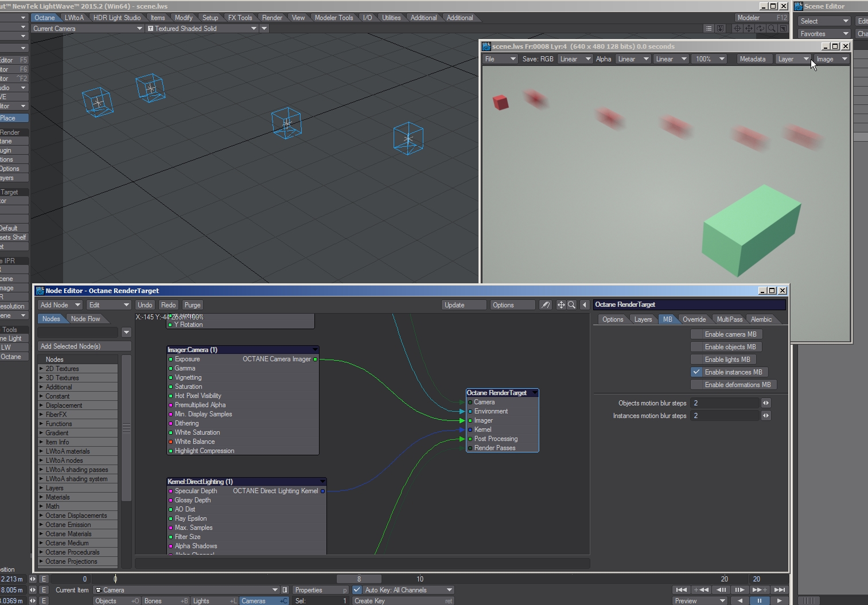
Task: Collapse the Node Editor side panel arrow
Action: (585, 305)
